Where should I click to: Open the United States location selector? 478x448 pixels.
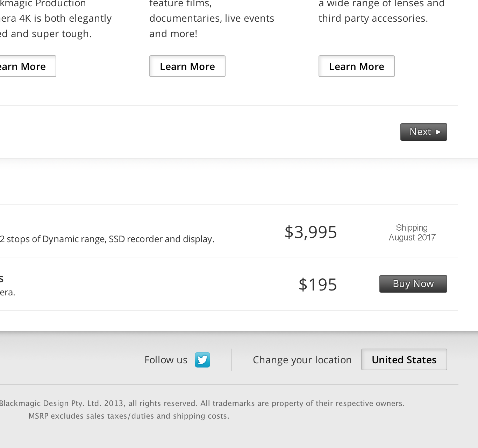pyautogui.click(x=404, y=359)
